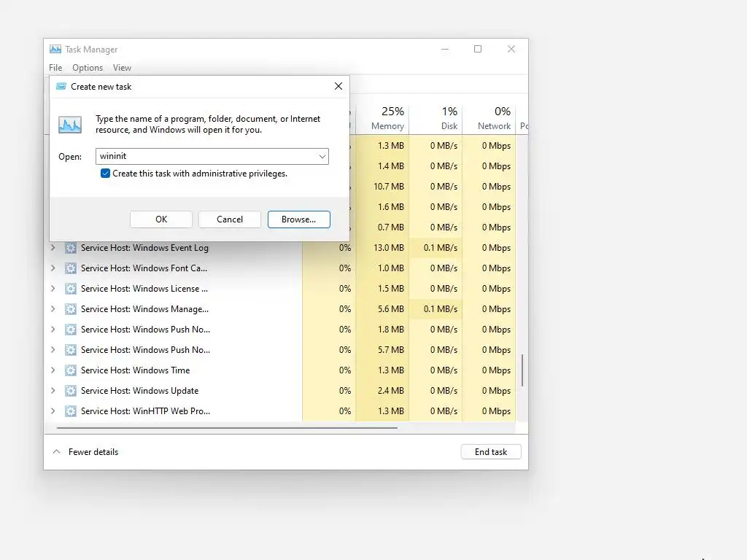The image size is (747, 560).
Task: Minimize the Task Manager window
Action: coord(445,49)
